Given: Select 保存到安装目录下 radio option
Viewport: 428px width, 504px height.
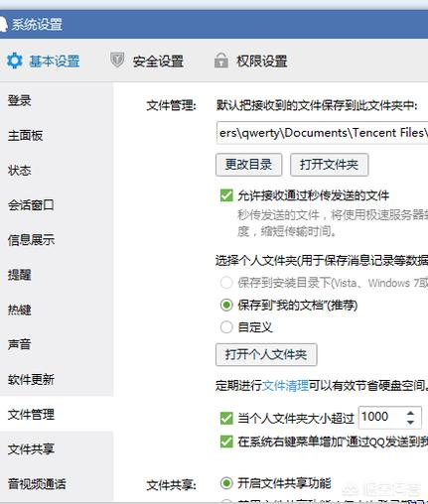Looking at the screenshot, I should pyautogui.click(x=226, y=283).
